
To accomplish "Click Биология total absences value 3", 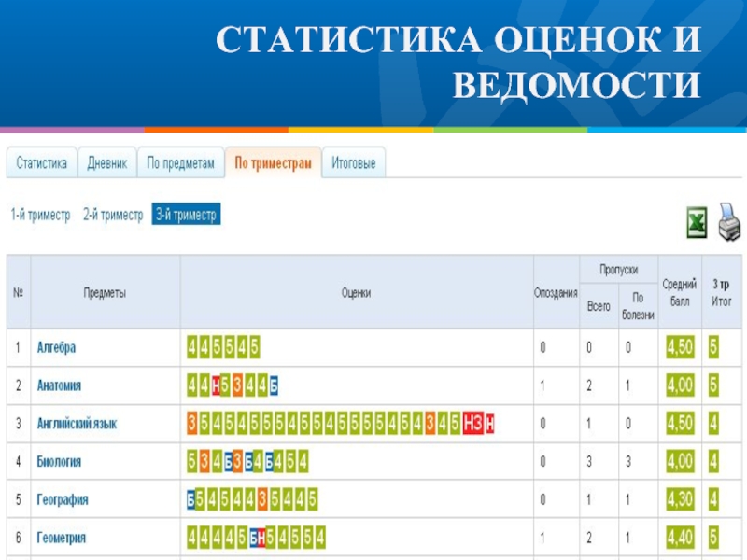I will (589, 461).
